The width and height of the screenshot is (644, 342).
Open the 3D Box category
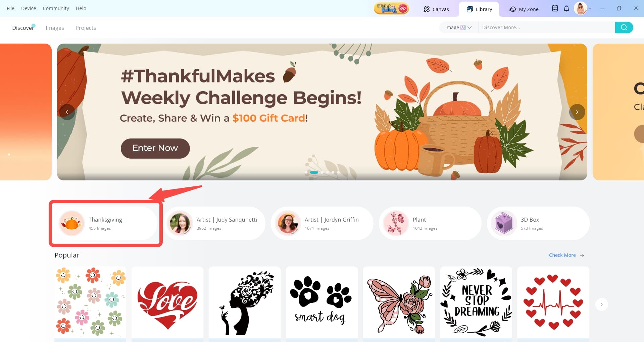538,223
